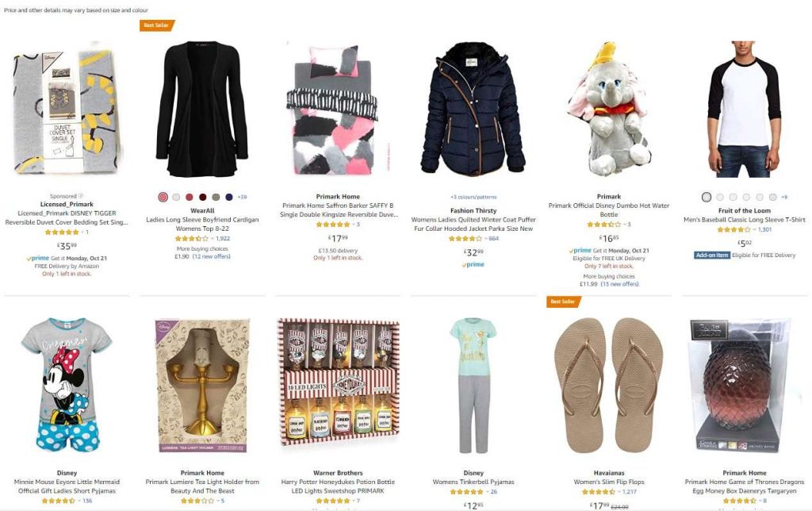Screen dimensions: 812x511
Task: Choose the first selected swatch for the Baseball T-Shirt
Action: tap(707, 197)
